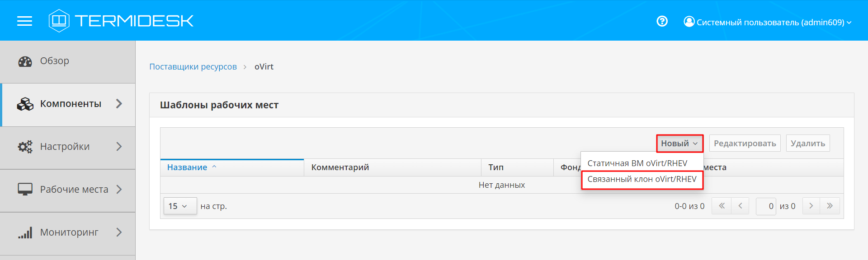This screenshot has height=260, width=868.
Task: Click the Редактировать button
Action: pos(745,144)
